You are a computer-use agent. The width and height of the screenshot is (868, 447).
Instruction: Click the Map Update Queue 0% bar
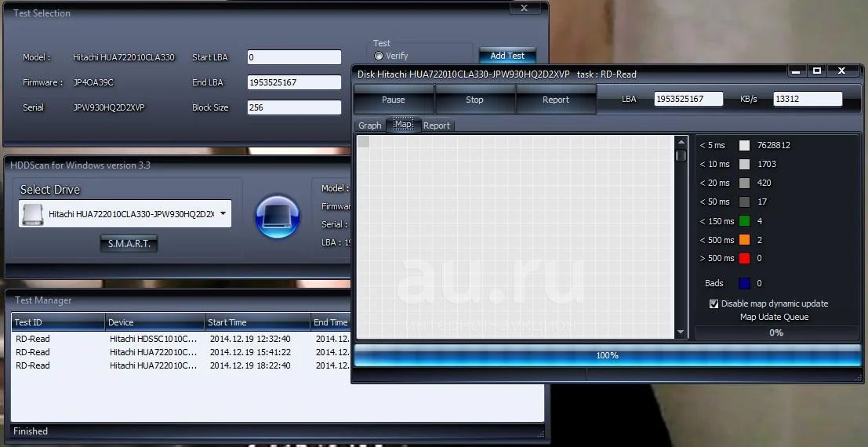(x=776, y=333)
